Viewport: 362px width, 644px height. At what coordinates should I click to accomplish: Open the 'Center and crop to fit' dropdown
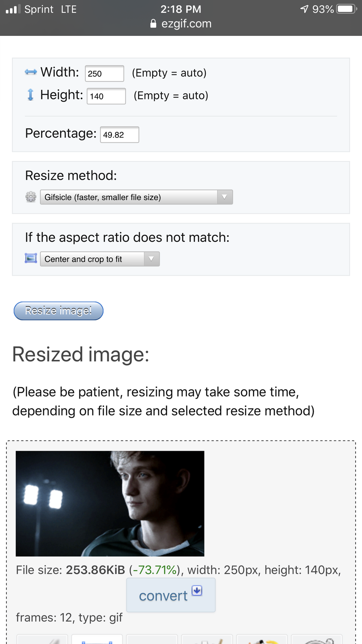click(x=100, y=259)
